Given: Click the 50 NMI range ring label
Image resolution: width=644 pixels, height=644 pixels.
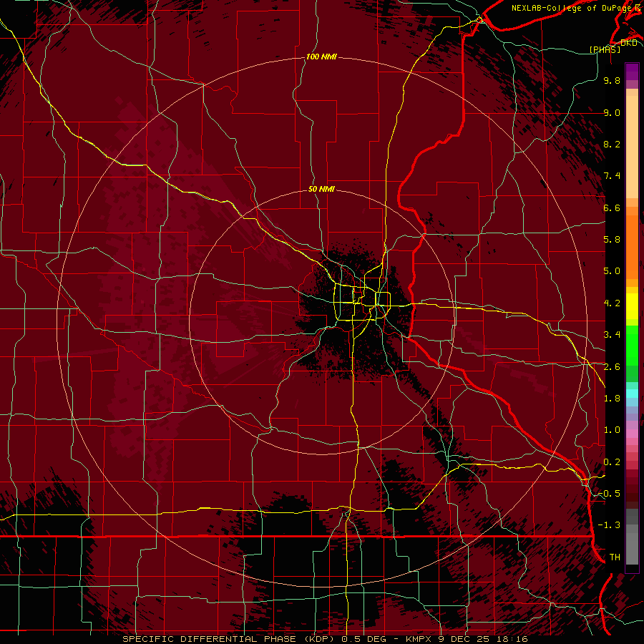Looking at the screenshot, I should (321, 189).
